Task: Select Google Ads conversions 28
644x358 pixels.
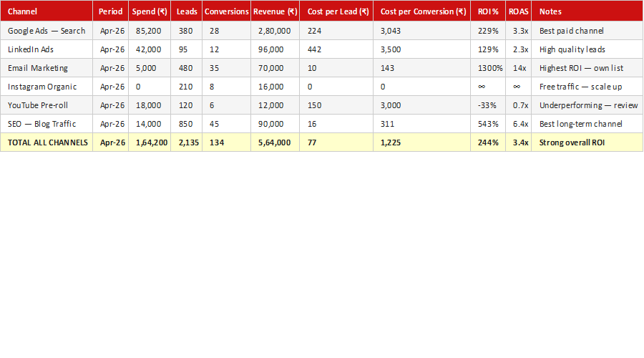Action: (226, 31)
